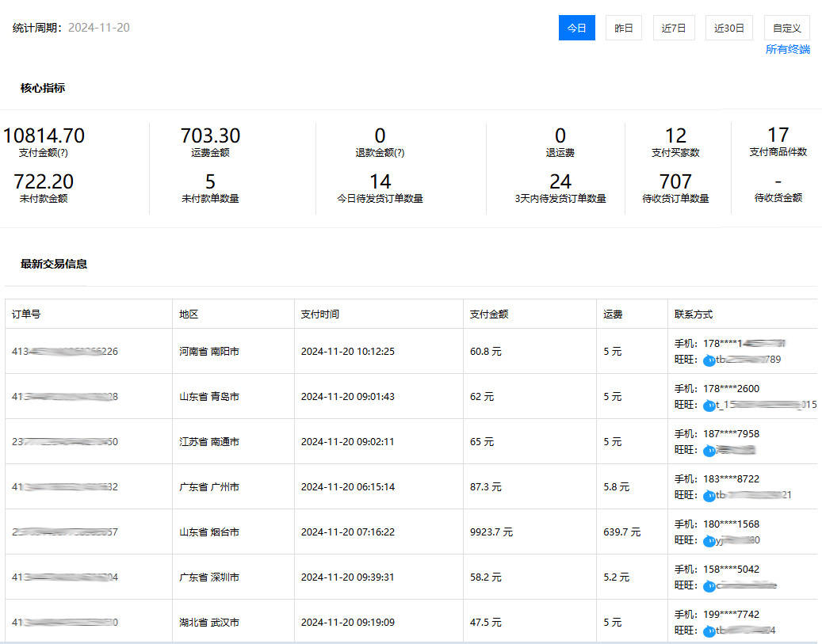Show the (?) help tip beside 退款金额
The image size is (822, 644).
pos(398,153)
